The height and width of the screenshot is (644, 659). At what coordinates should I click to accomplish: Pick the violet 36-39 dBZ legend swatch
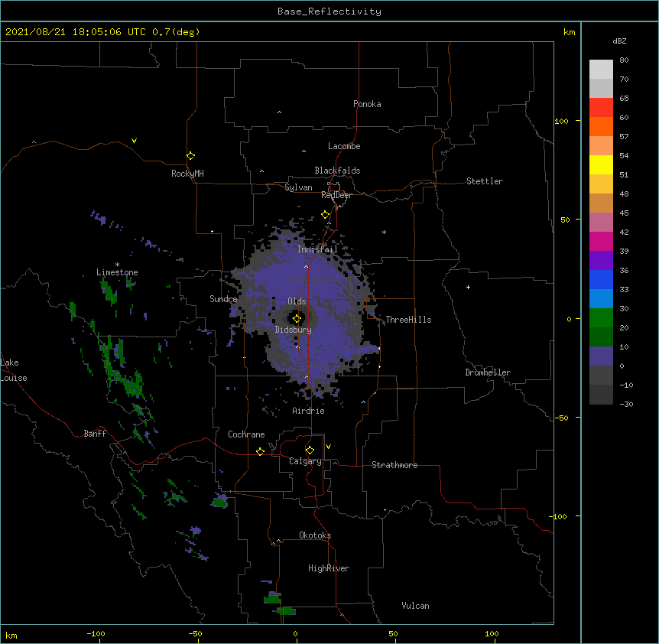[x=601, y=261]
